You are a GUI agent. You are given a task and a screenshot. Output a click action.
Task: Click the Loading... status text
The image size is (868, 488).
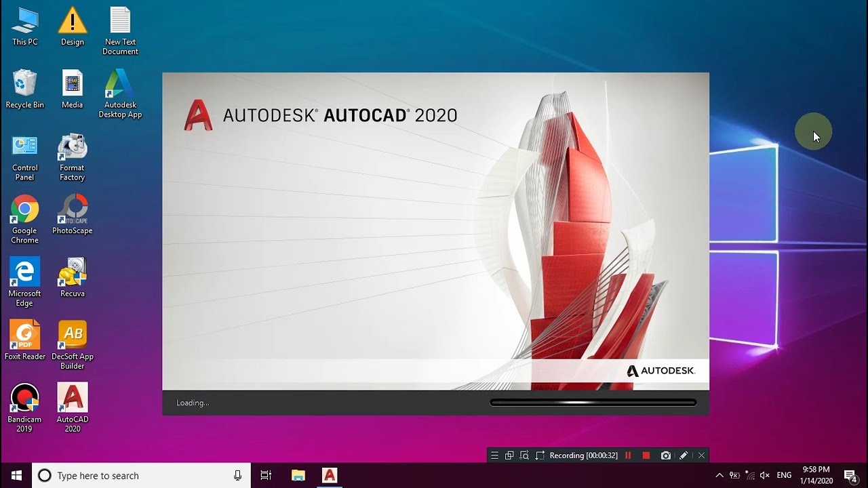193,403
